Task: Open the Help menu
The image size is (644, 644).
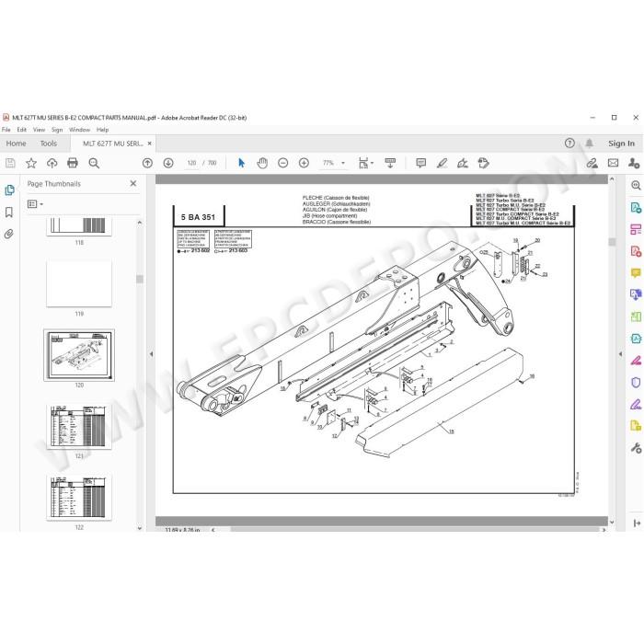Action: [x=103, y=130]
